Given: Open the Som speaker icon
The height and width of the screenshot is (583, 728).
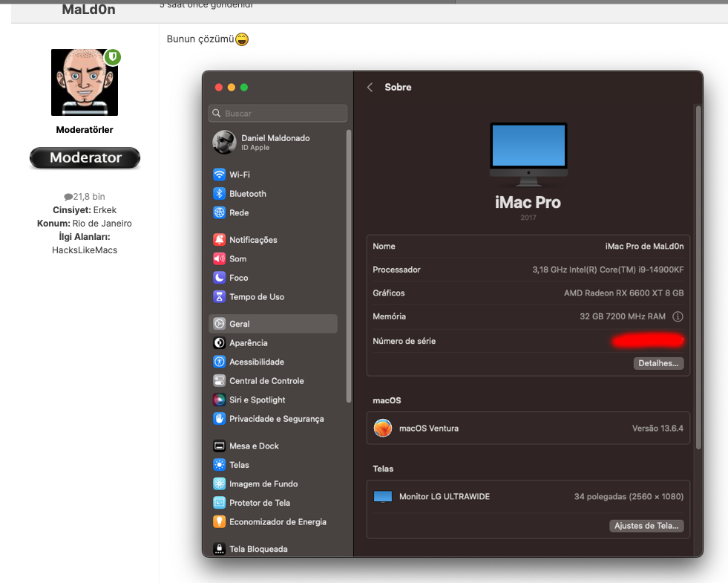Looking at the screenshot, I should 220,259.
